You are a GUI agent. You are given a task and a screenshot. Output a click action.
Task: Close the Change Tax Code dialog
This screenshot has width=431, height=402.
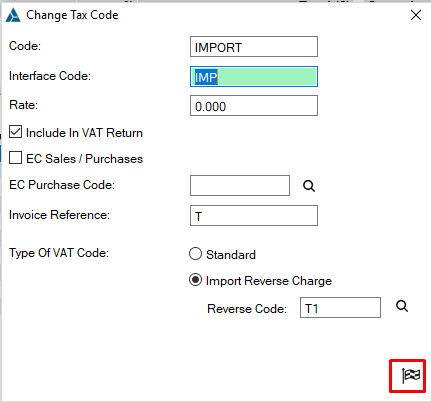tap(416, 15)
